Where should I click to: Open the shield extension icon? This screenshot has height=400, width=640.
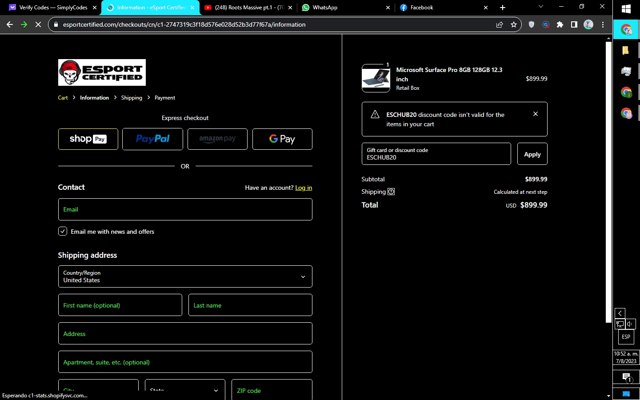(x=531, y=24)
